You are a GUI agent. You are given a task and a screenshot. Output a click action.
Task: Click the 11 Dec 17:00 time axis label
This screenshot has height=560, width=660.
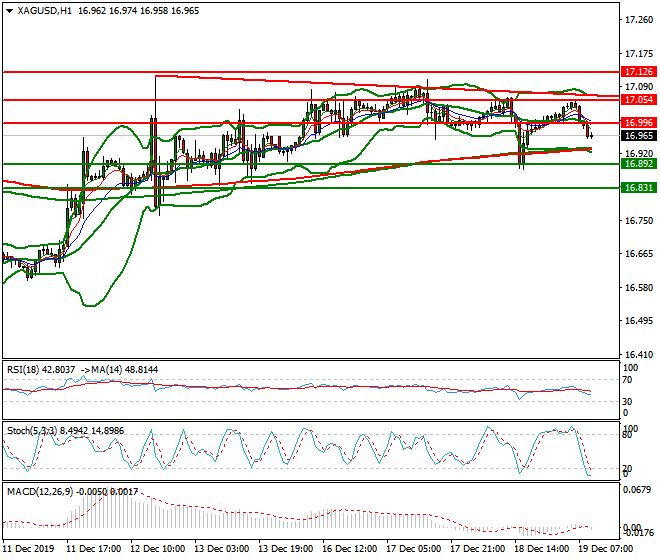93,549
